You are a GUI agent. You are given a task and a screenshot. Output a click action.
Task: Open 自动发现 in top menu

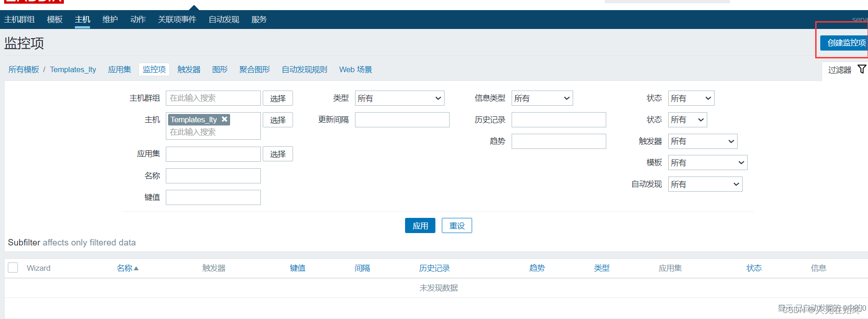224,19
